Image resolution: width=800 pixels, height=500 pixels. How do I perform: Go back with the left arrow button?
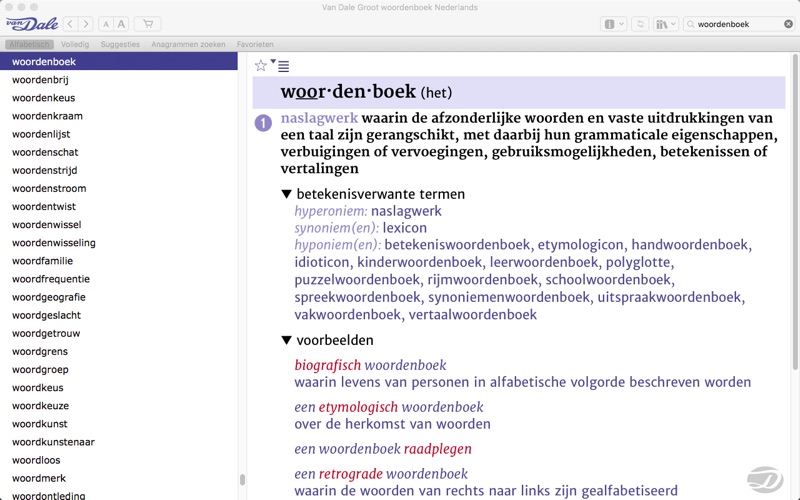click(70, 24)
